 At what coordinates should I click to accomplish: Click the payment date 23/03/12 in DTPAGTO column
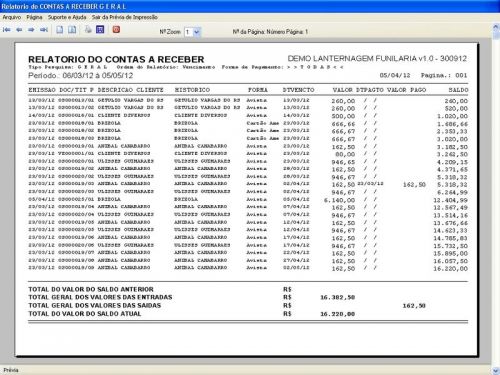coord(370,184)
